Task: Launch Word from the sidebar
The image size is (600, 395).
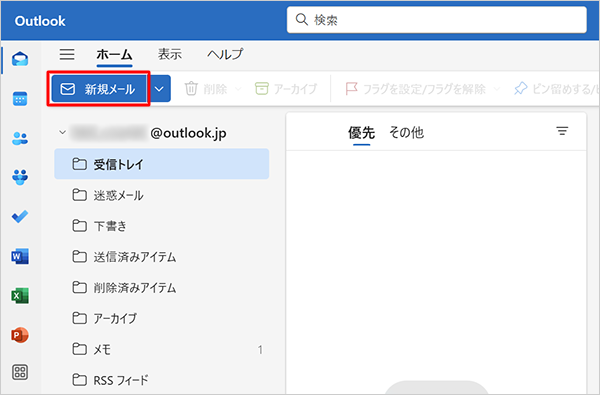Action: pos(20,256)
